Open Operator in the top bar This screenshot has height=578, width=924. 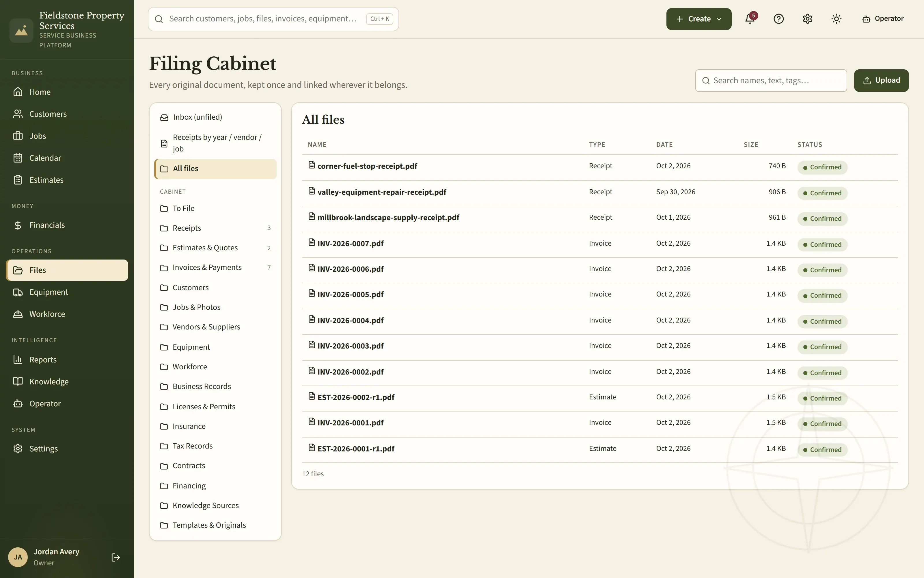tap(882, 19)
